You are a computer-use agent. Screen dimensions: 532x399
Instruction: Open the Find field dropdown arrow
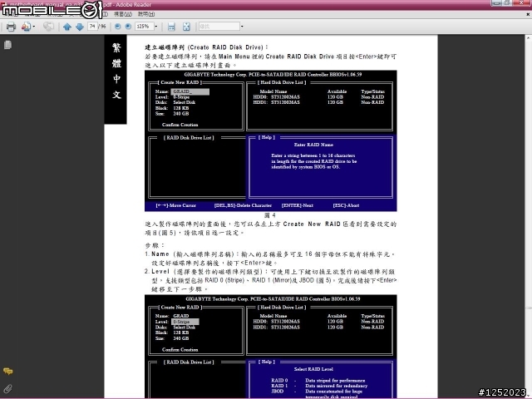[x=242, y=26]
